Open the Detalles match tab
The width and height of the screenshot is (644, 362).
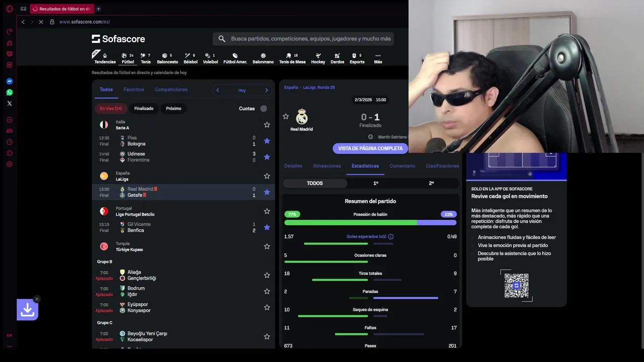(293, 166)
